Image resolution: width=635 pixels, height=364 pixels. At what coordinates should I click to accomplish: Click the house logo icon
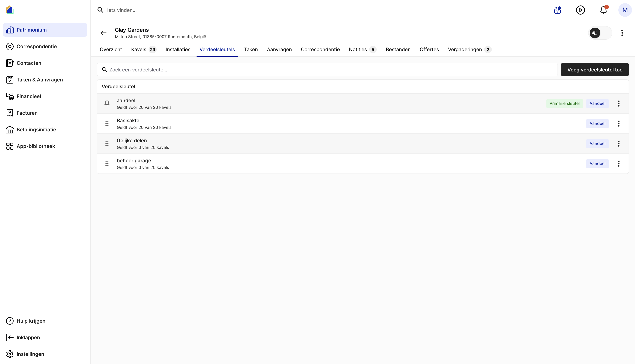pyautogui.click(x=9, y=10)
